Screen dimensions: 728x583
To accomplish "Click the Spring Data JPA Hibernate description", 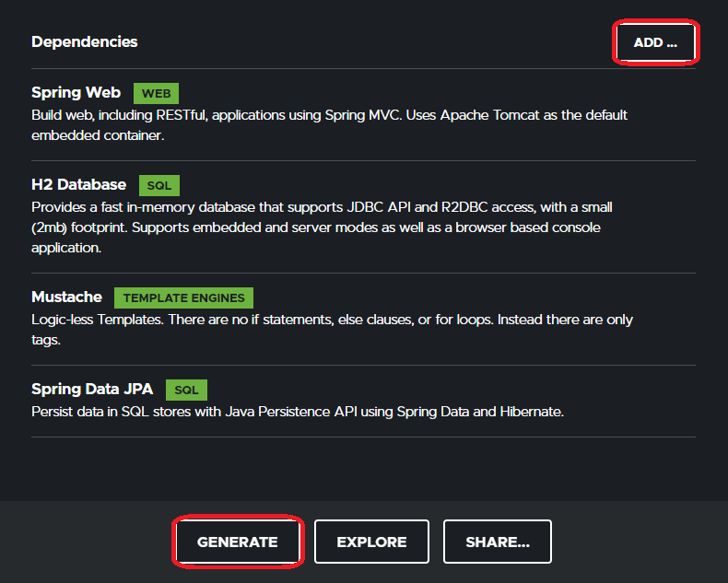I will click(x=298, y=412).
